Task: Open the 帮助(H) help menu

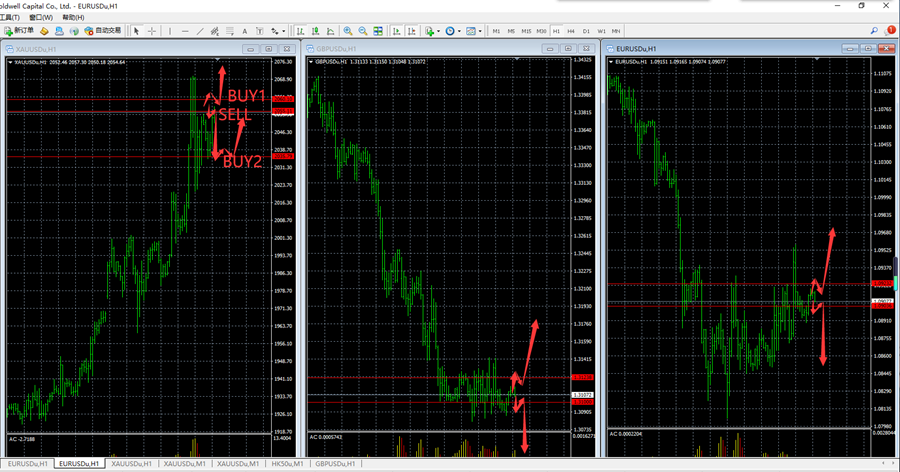Action: pyautogui.click(x=73, y=17)
